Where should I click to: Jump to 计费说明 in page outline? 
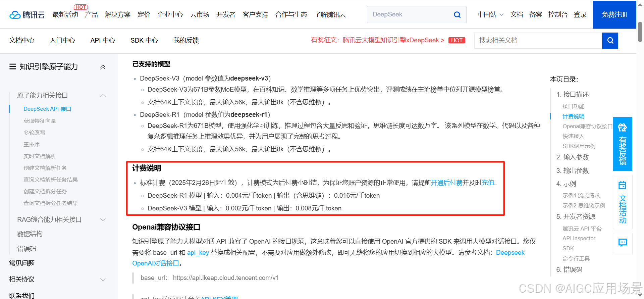coord(573,116)
